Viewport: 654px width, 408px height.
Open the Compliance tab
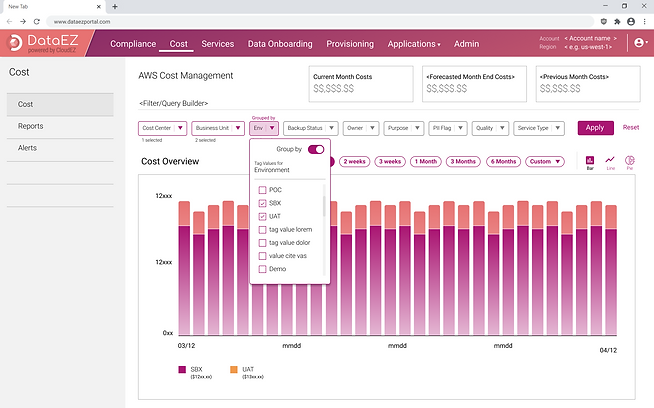[133, 44]
